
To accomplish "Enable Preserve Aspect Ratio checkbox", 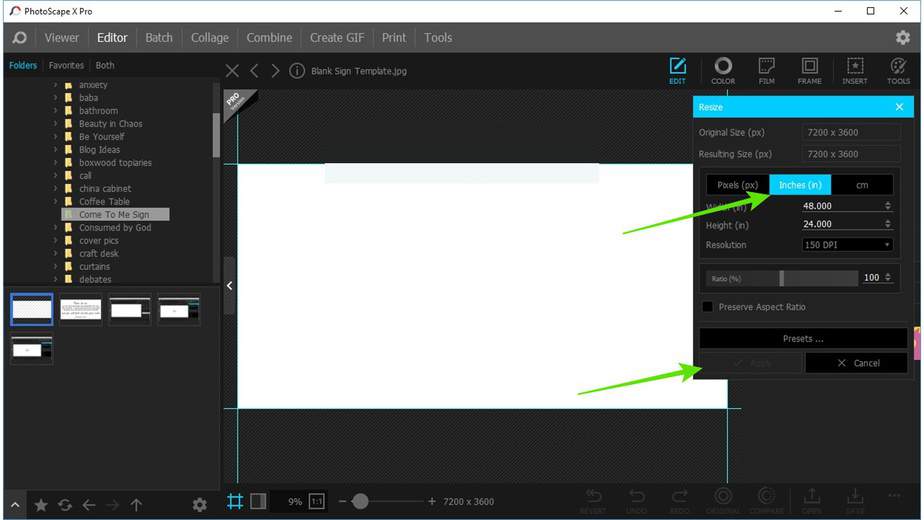I will tap(708, 307).
